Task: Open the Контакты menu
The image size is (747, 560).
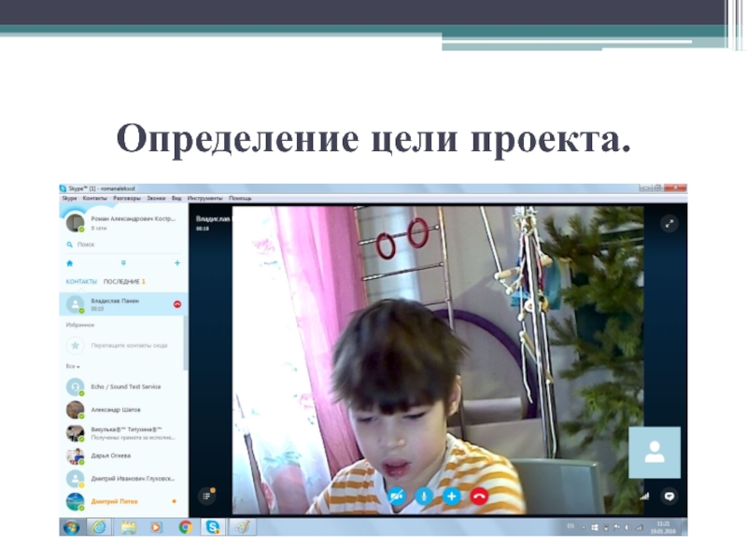Action: click(95, 198)
